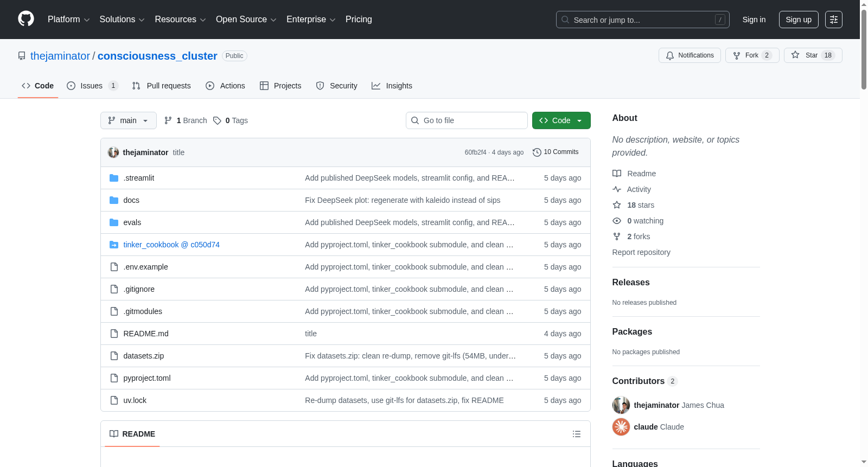Expand the Platform menu

(x=69, y=20)
